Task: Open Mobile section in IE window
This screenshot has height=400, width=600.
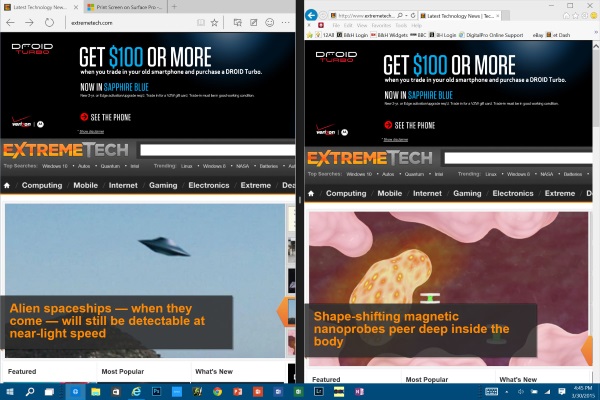Action: pos(390,193)
